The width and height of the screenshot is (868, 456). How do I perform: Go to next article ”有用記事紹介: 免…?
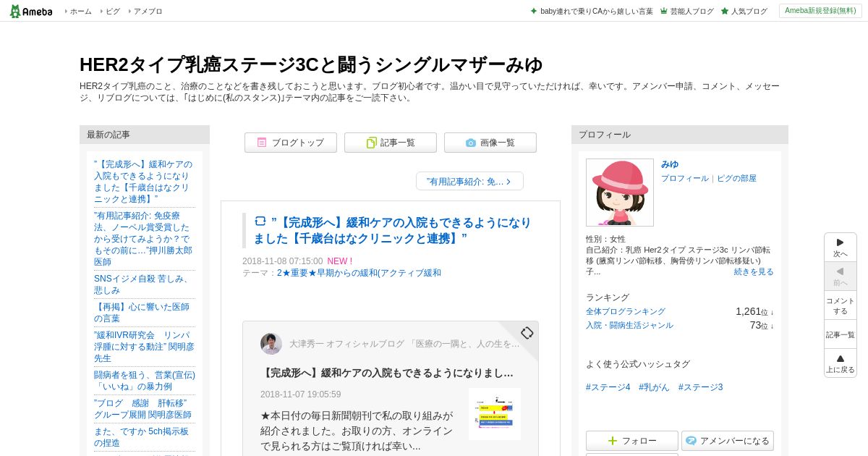[x=469, y=182]
